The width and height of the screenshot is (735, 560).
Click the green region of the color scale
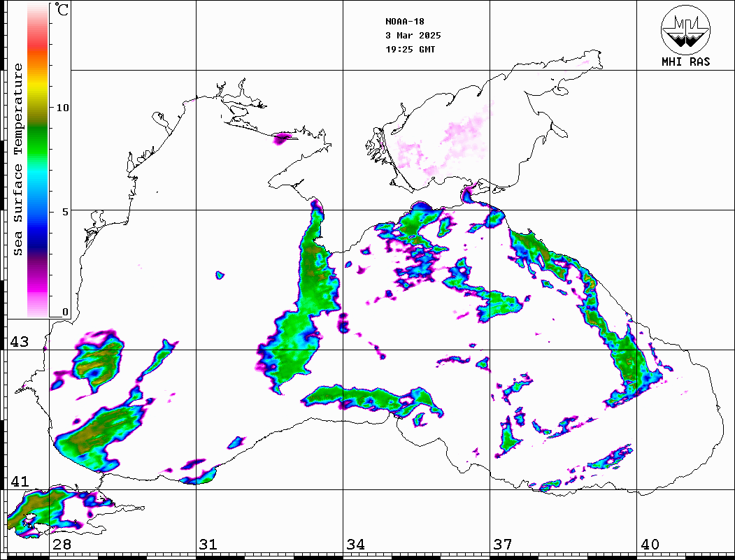point(38,141)
